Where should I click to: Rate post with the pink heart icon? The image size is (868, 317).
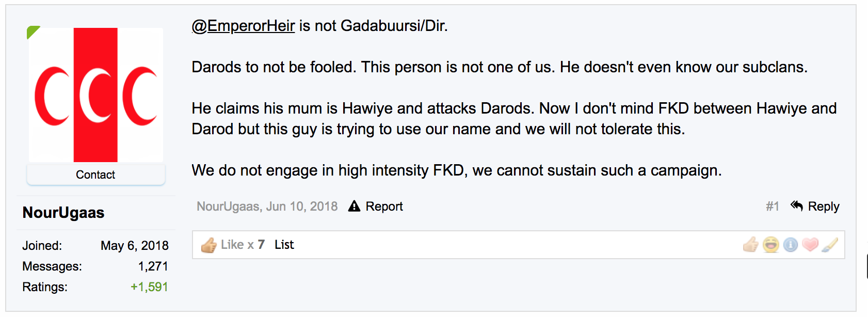pos(810,245)
